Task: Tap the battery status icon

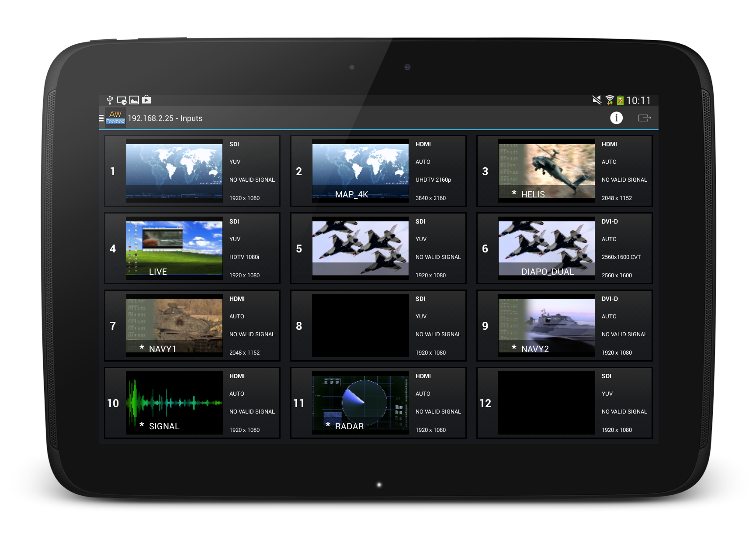Action: point(620,100)
